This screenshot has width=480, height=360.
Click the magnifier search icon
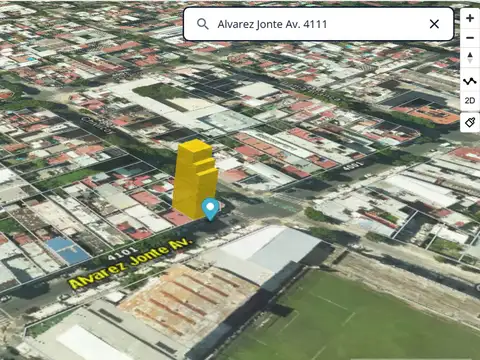(x=202, y=24)
